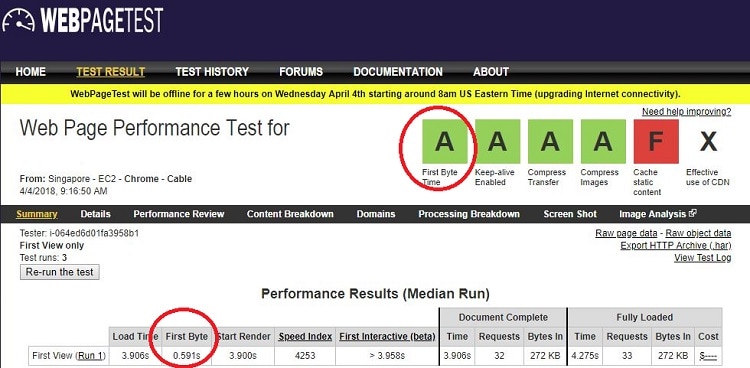Click the Start Render value 3.900s
The width and height of the screenshot is (750, 368).
(x=243, y=356)
